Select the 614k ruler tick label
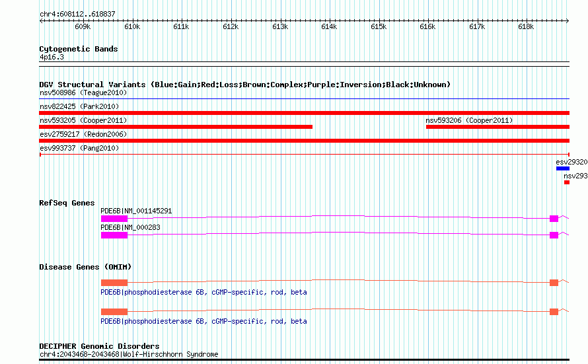The height and width of the screenshot is (364, 588). [x=329, y=26]
